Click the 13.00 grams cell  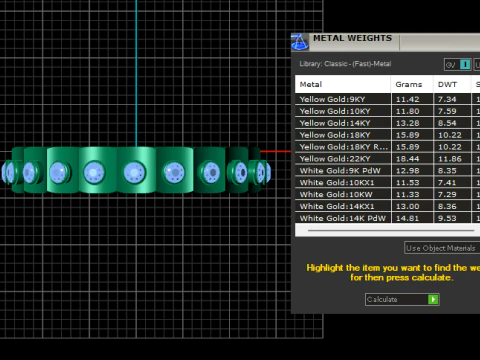pos(412,206)
